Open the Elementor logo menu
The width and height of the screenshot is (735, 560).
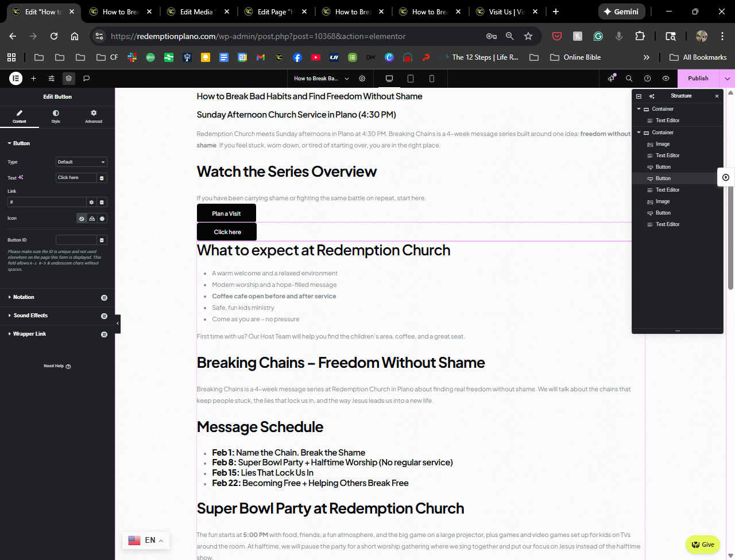pyautogui.click(x=16, y=78)
